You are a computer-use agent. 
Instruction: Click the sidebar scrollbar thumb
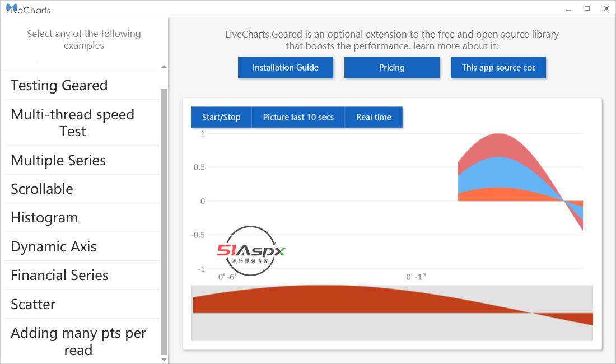[164, 222]
